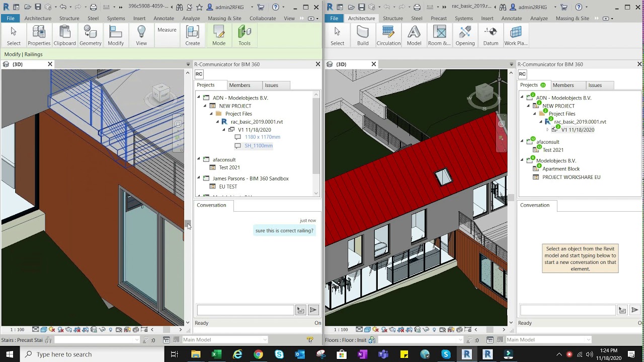Open Geometry tools in left Revit ribbon
Screen dimensions: 644x362
click(x=91, y=36)
